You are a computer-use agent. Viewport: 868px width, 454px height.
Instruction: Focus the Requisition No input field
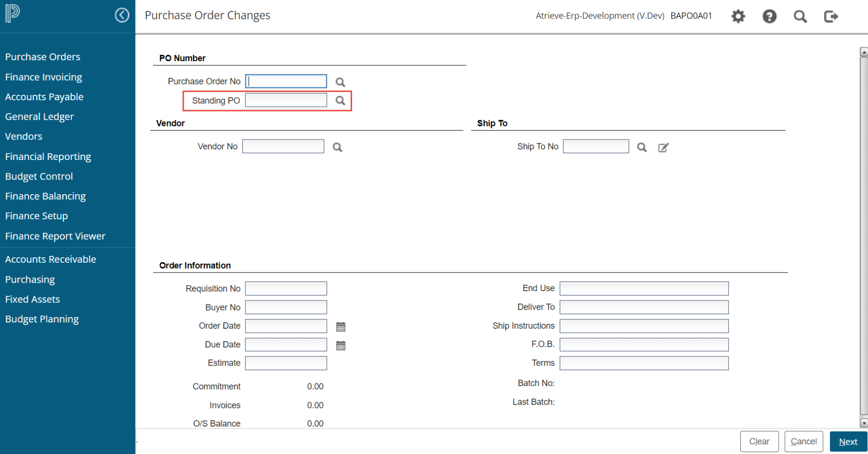[x=286, y=289]
